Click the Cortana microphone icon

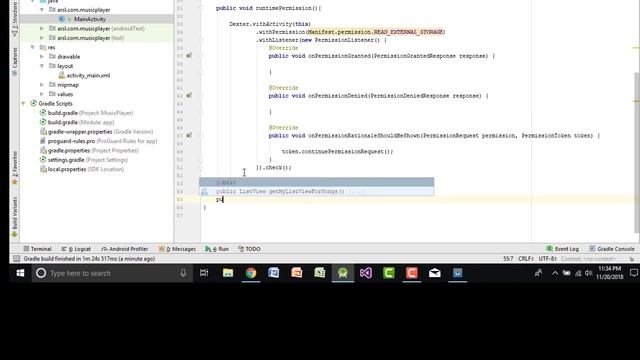point(183,273)
